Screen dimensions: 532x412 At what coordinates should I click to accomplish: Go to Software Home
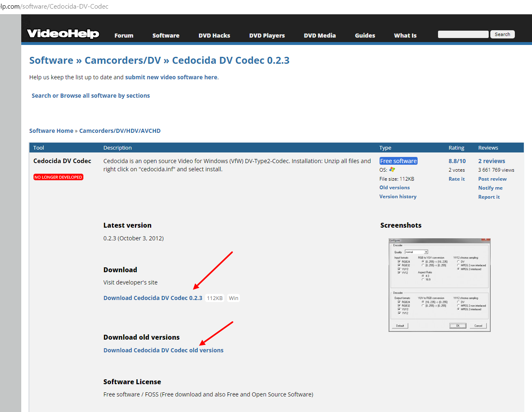pyautogui.click(x=51, y=131)
